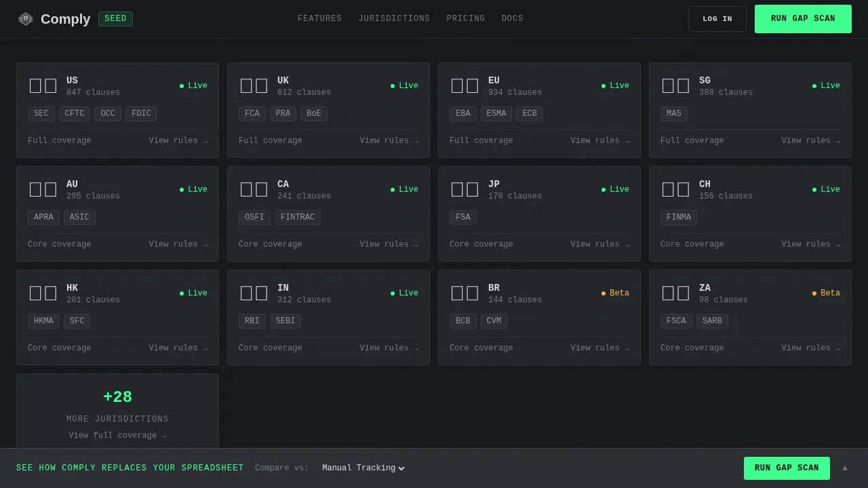Open View rules for the SG card
This screenshot has height=488, width=868.
point(811,141)
